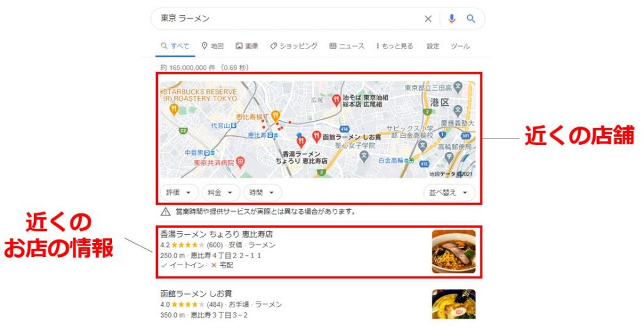
Task: Switch to the 画像 images tab
Action: coord(247,46)
